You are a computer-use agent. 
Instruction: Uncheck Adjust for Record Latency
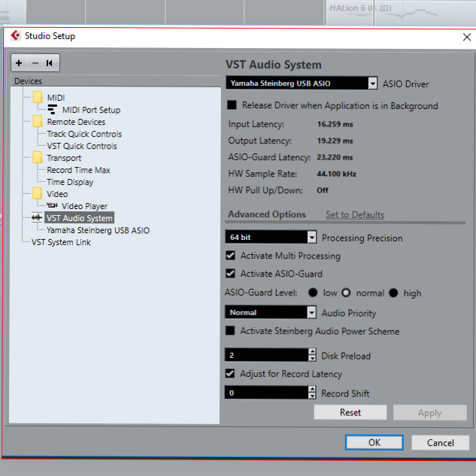point(230,373)
